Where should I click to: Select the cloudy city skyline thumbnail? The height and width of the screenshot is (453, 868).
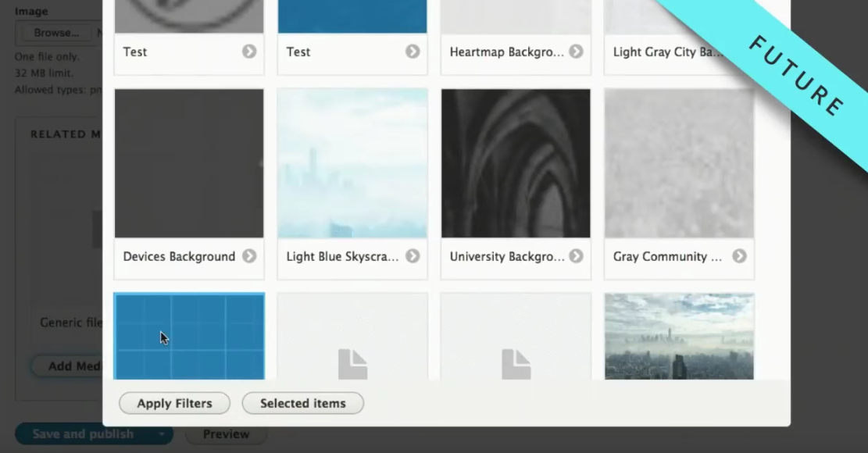[x=679, y=337]
